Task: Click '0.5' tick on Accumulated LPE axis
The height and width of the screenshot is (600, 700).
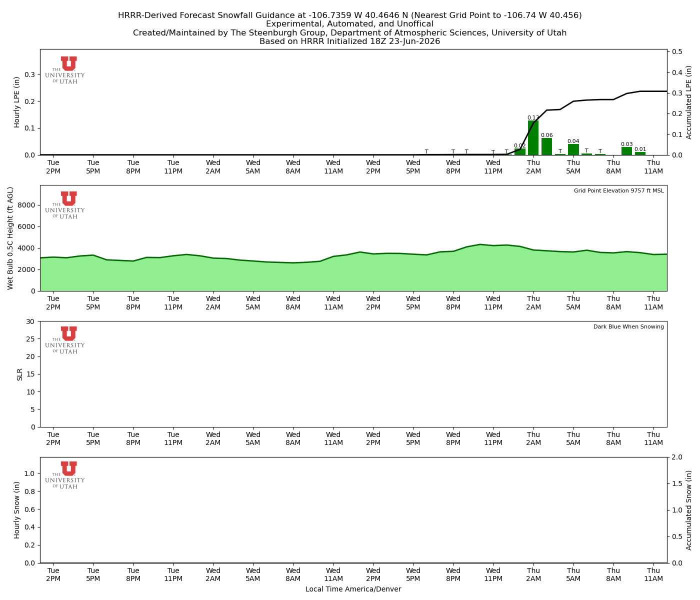Action: tap(677, 51)
